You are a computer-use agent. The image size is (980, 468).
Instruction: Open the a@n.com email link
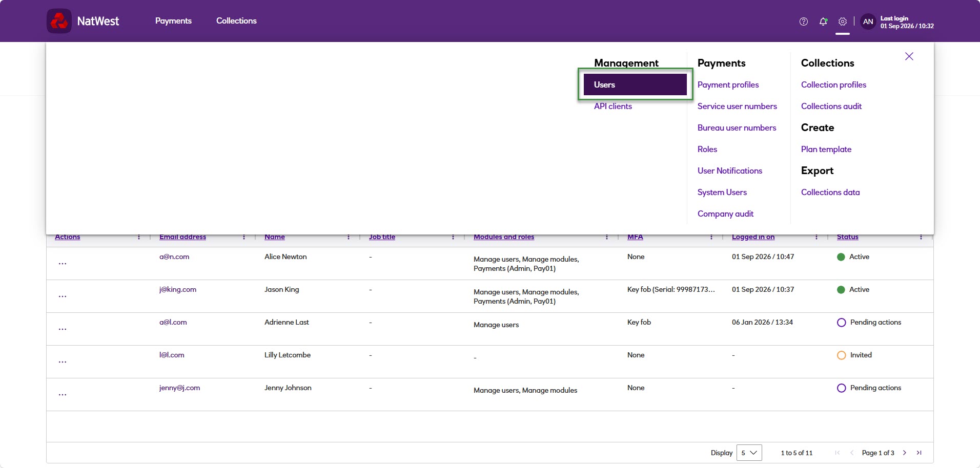(x=174, y=257)
